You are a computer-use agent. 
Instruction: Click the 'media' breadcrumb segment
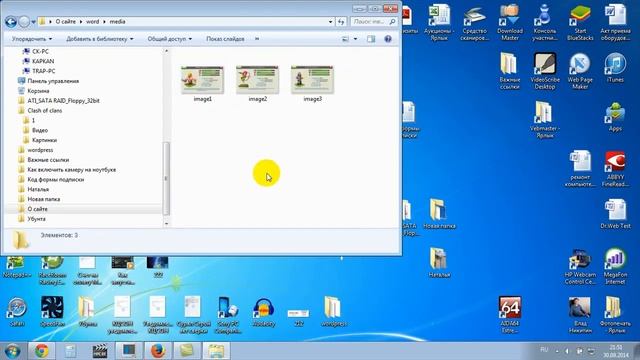[x=117, y=22]
